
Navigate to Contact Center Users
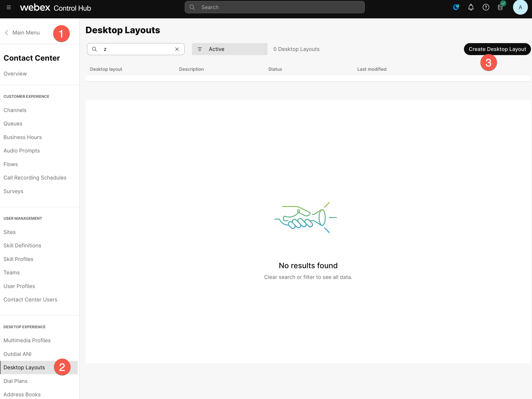coord(30,299)
